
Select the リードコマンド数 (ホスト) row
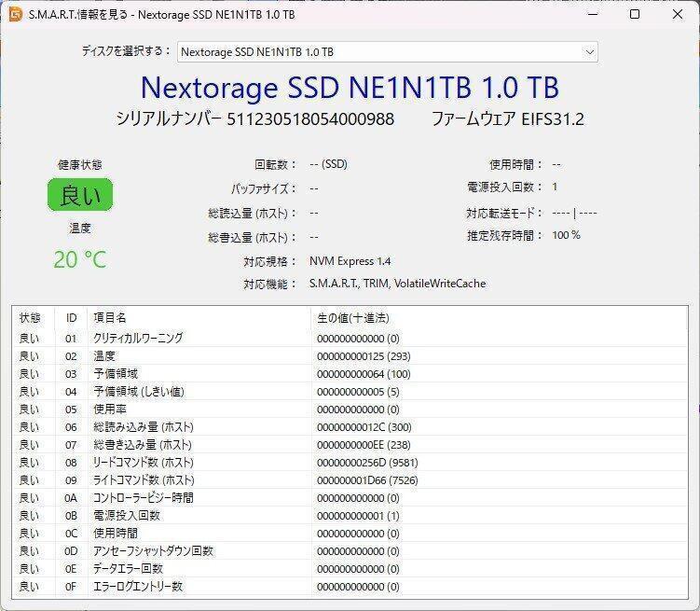click(x=350, y=463)
